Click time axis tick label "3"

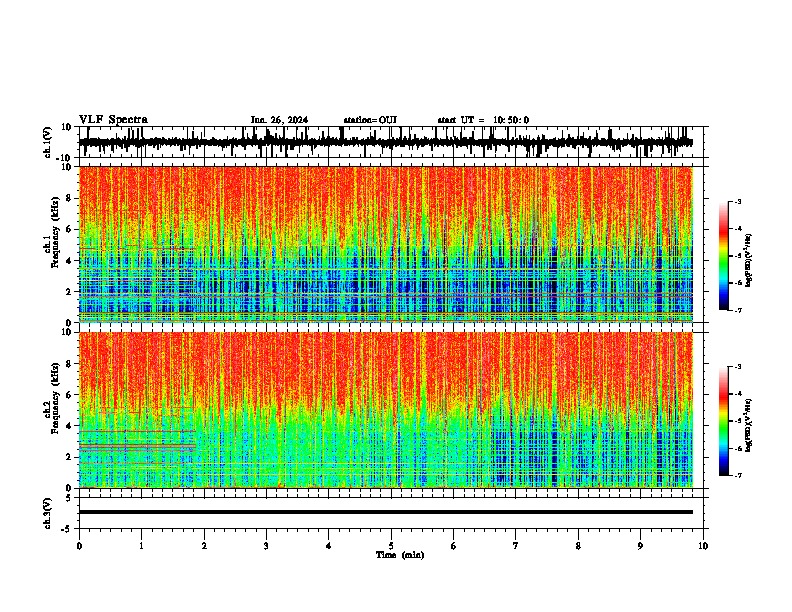click(x=266, y=546)
